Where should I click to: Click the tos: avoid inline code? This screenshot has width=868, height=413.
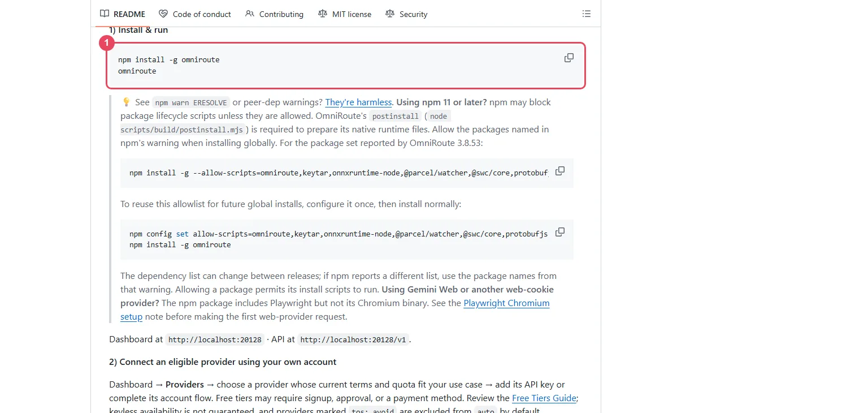point(372,411)
